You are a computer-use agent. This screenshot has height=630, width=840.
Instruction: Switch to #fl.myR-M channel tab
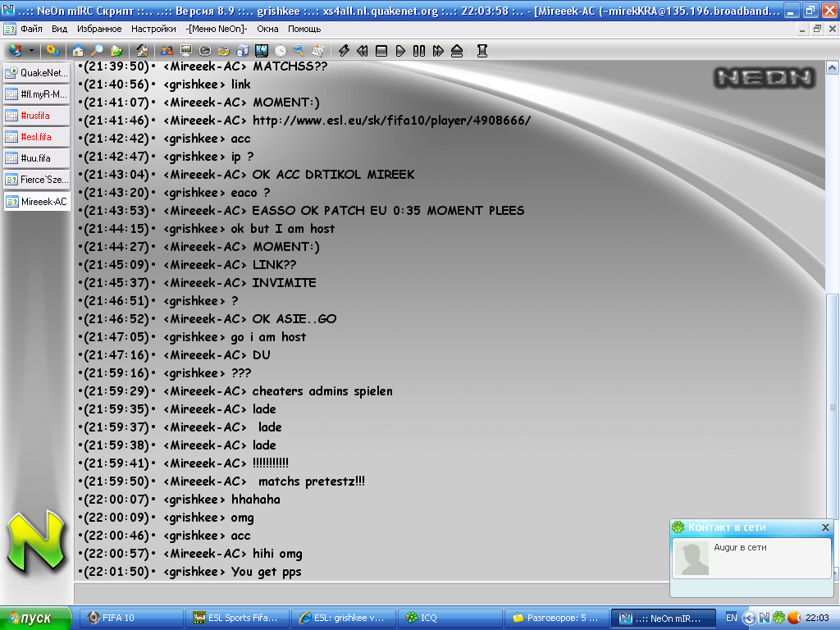(x=37, y=94)
